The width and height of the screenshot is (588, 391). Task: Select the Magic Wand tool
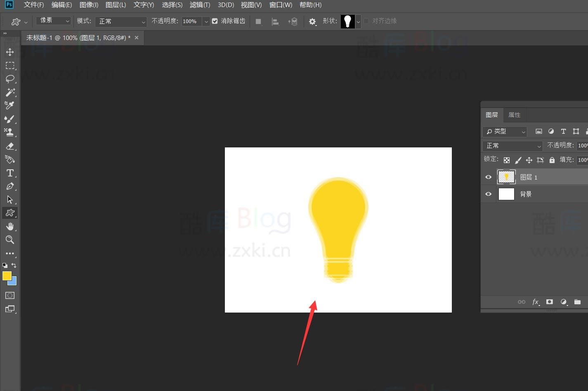[x=10, y=92]
